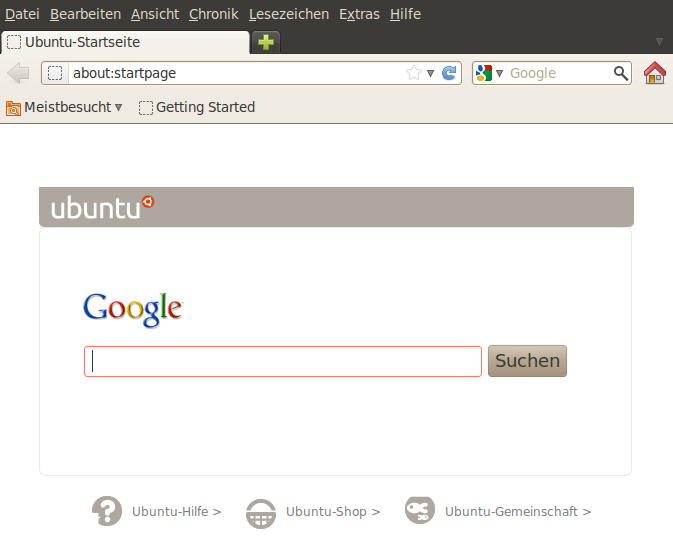Go back with the back arrow button

coord(18,73)
